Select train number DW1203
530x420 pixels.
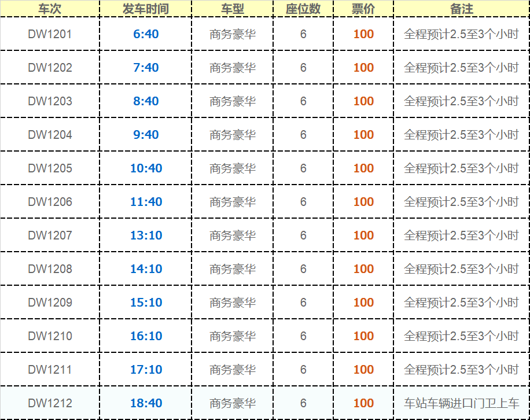(x=50, y=101)
